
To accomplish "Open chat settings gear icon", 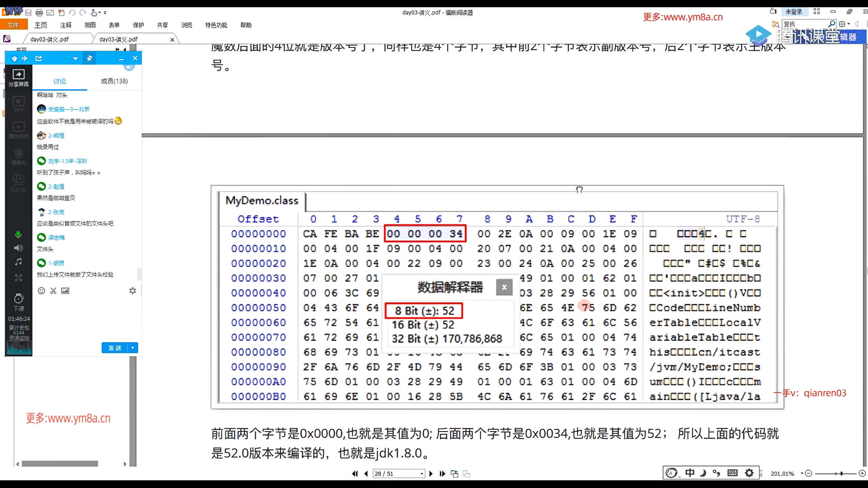I will pos(132,291).
